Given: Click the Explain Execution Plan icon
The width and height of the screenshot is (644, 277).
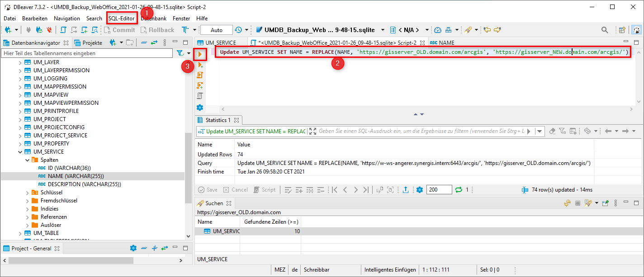Looking at the screenshot, I should 200,95.
